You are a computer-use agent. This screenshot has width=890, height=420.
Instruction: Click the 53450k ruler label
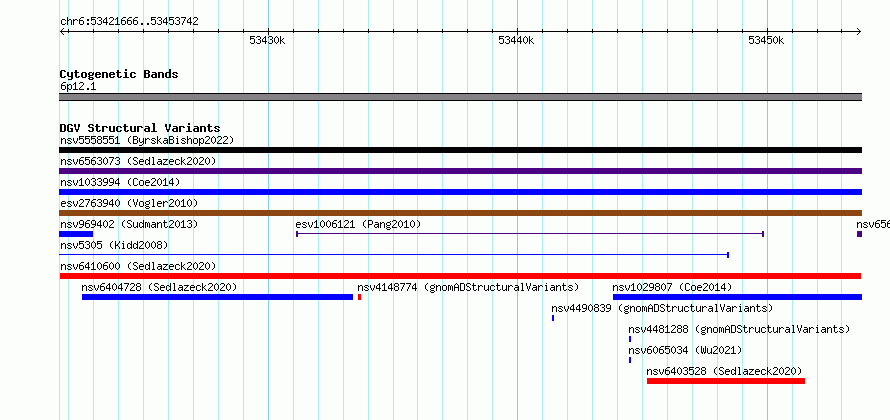(766, 40)
